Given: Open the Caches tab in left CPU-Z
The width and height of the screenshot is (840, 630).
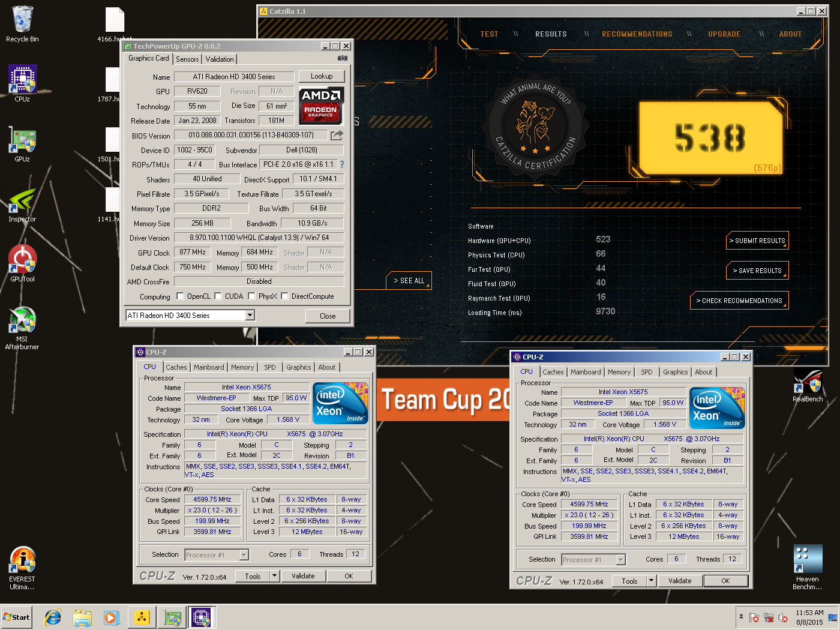Looking at the screenshot, I should pos(176,367).
